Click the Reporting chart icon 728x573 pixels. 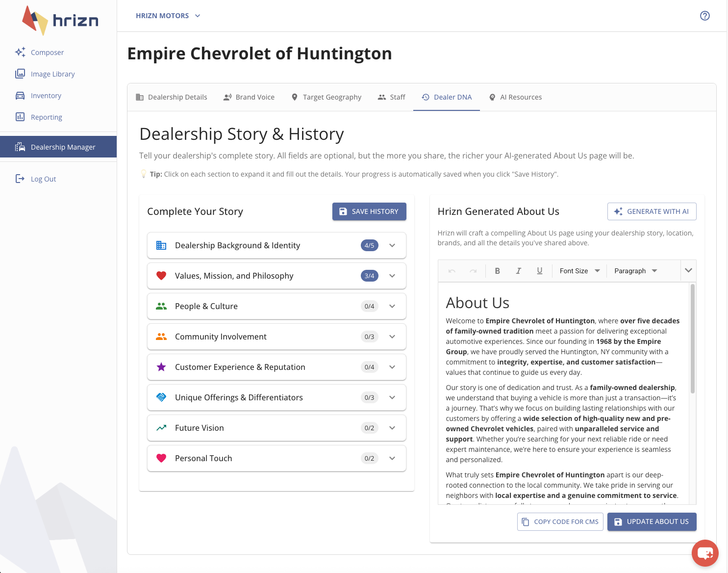click(20, 117)
